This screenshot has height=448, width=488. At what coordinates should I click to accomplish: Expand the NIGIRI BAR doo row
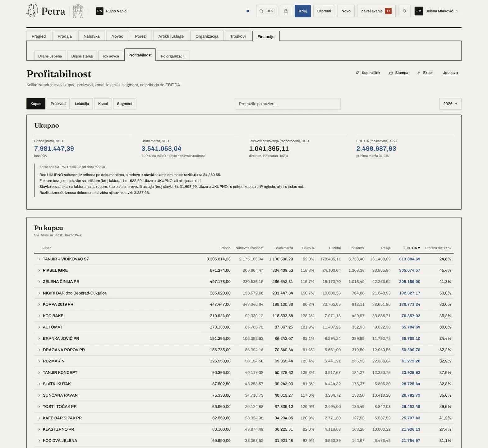[39, 293]
